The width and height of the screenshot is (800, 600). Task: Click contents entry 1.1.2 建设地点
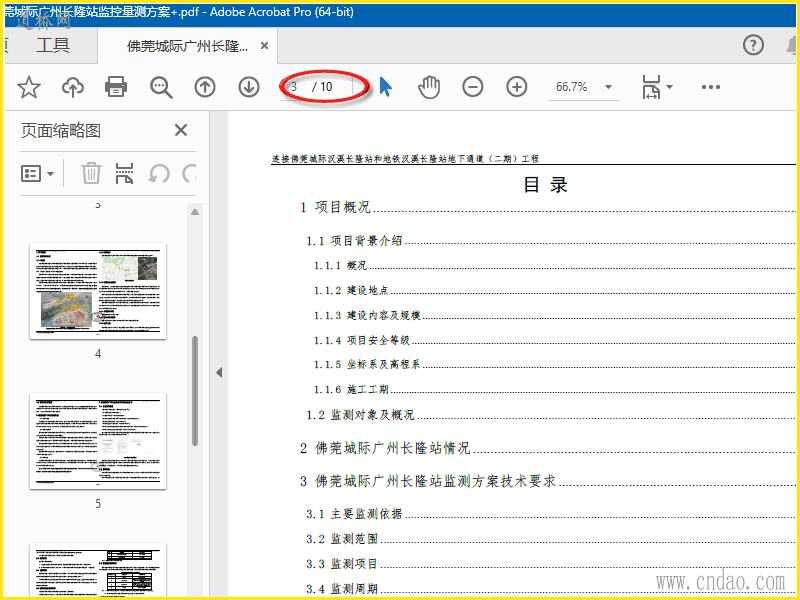pos(351,290)
